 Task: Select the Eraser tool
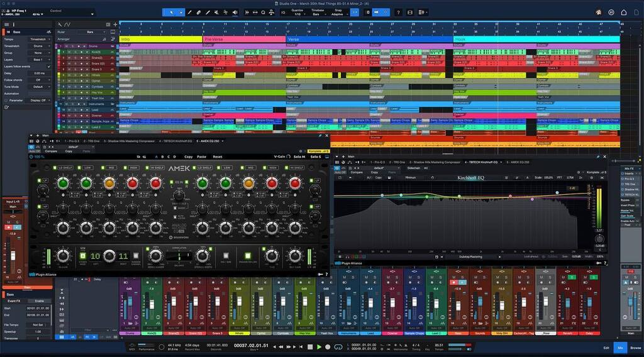198,13
